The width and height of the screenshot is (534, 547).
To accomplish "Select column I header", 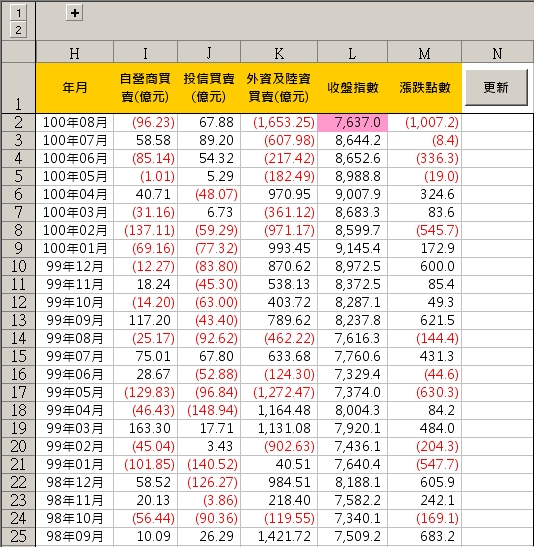I will coord(145,52).
